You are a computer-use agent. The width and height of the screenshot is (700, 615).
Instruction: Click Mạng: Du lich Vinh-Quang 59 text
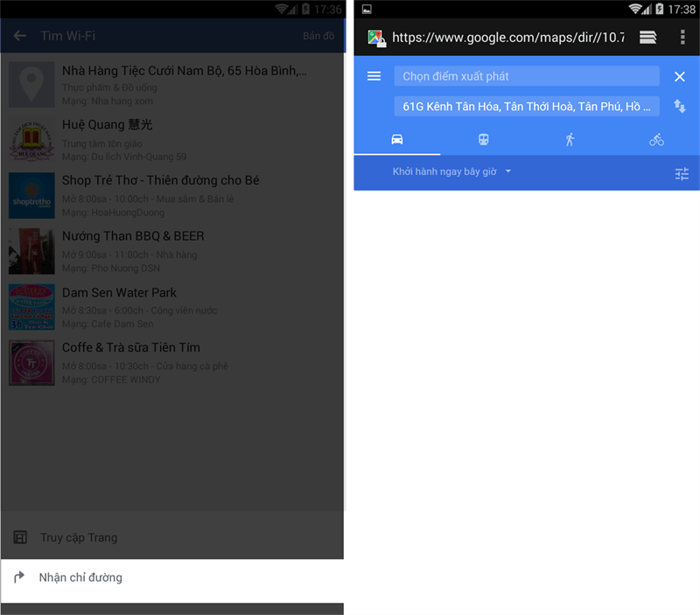(x=124, y=157)
